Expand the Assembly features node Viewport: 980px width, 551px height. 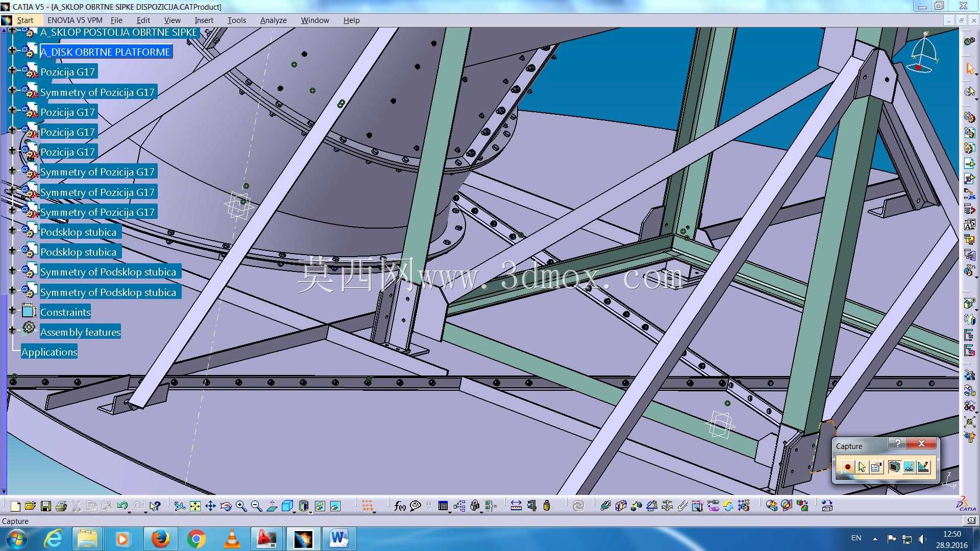click(x=12, y=330)
